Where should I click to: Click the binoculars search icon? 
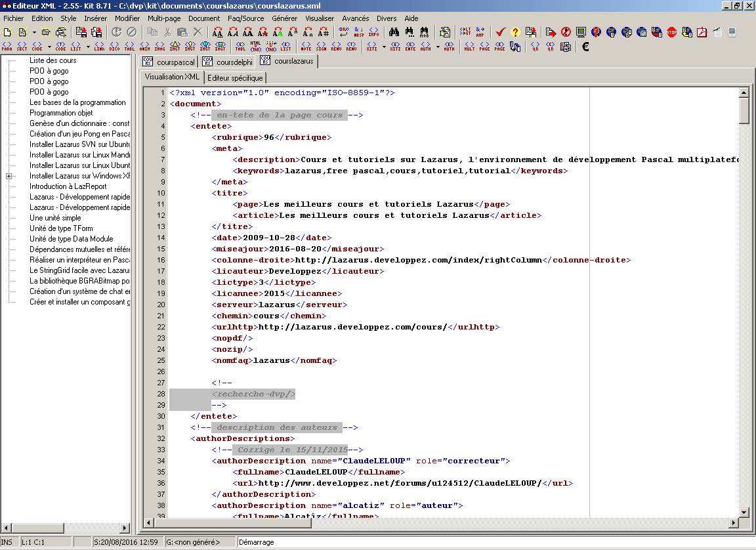coord(394,32)
